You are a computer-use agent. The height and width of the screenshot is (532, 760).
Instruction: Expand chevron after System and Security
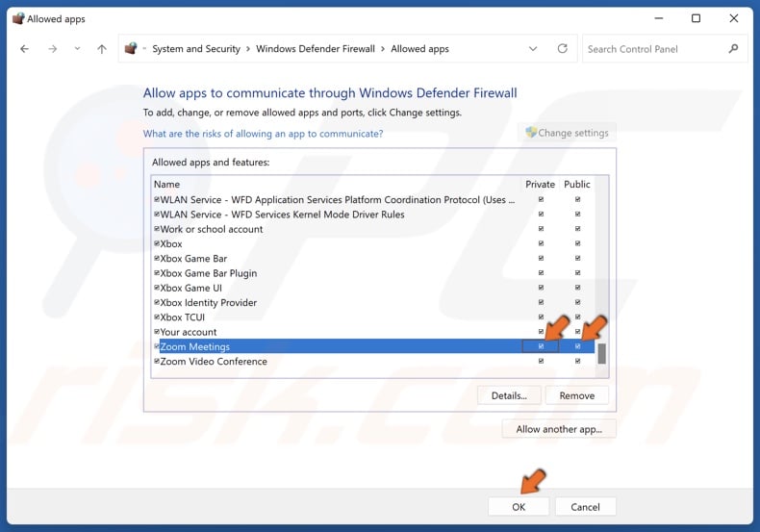[248, 49]
